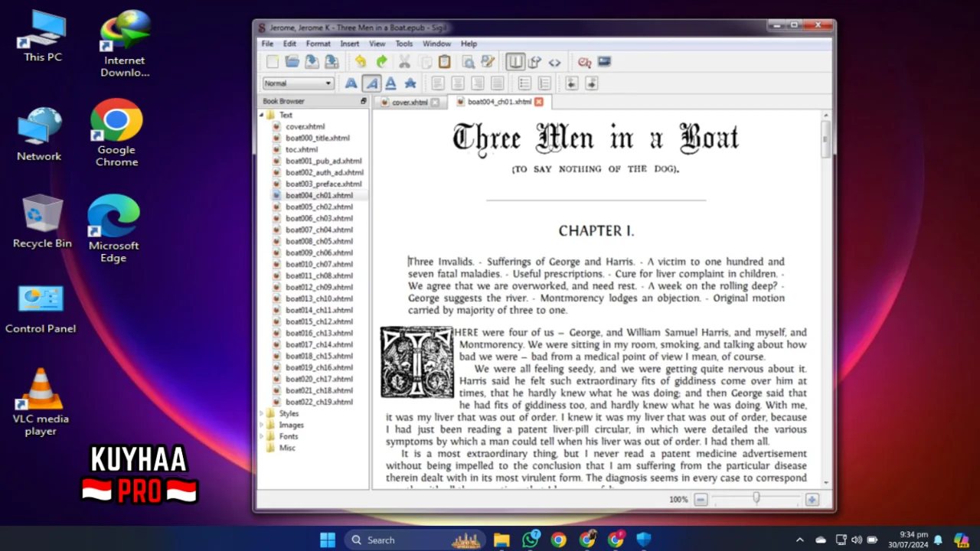This screenshot has height=551, width=980.
Task: Select boat000_title.xhtml file
Action: coord(318,138)
